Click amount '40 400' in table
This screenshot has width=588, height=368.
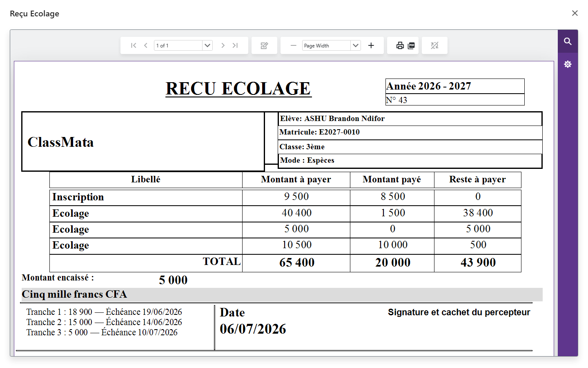pyautogui.click(x=297, y=213)
